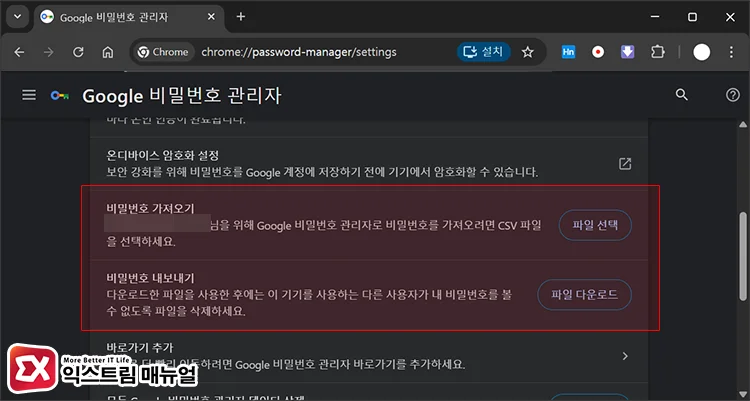Open the purple download arrow extension
Screen dimensions: 750x401
click(628, 52)
